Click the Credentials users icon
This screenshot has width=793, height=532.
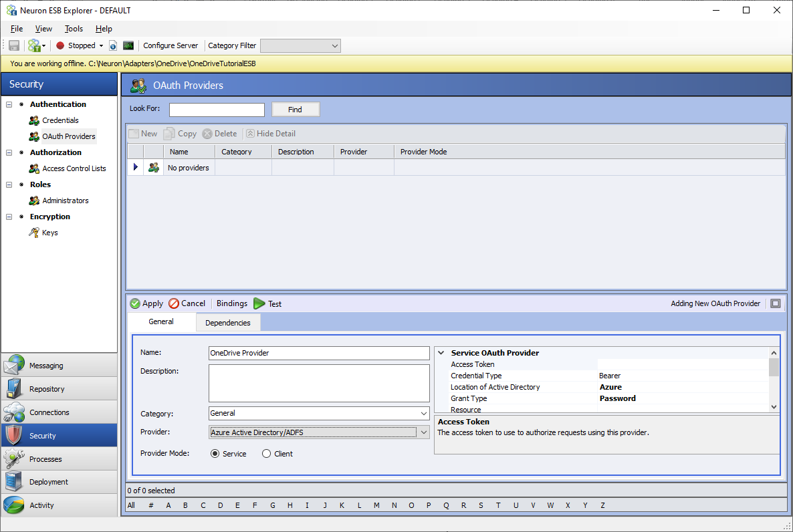[34, 120]
